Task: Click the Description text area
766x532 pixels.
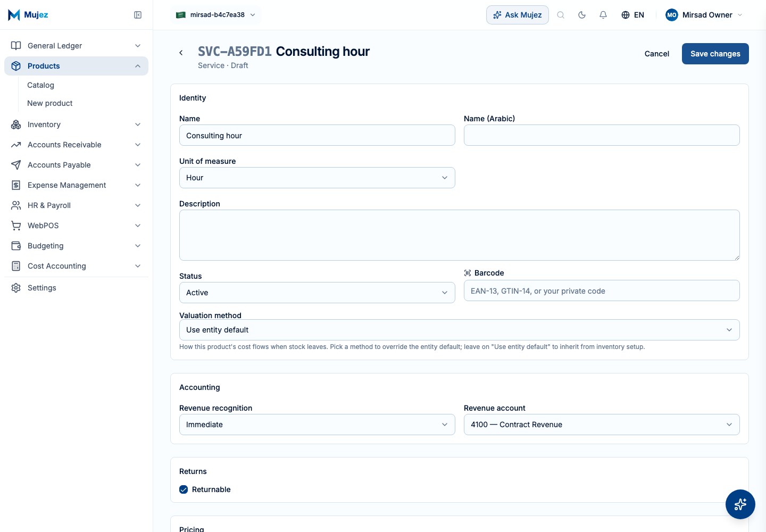Action: click(x=460, y=235)
